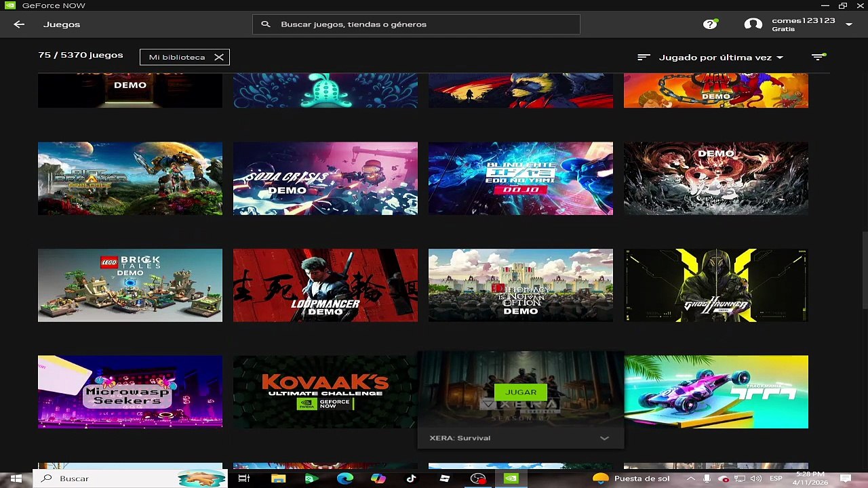Open Copilot from the taskbar

coord(378,479)
